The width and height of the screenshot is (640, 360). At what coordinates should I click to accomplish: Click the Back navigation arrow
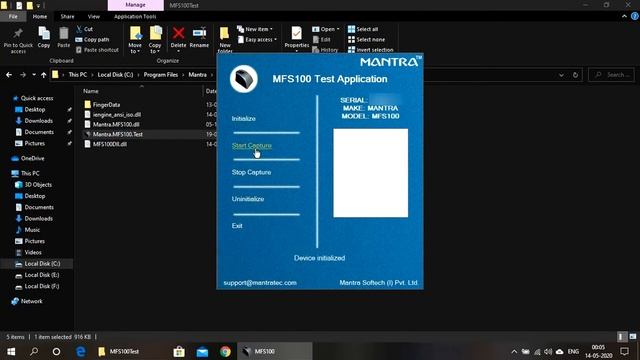coord(9,75)
